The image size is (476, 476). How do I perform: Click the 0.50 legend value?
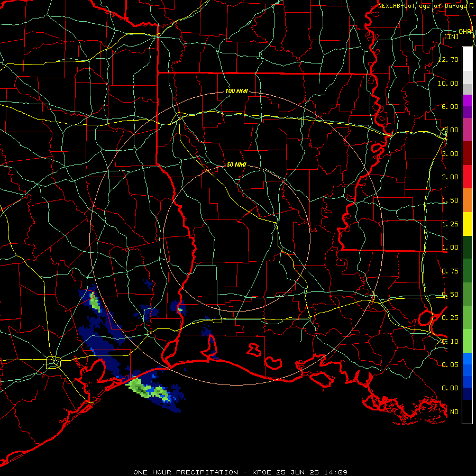pos(450,295)
